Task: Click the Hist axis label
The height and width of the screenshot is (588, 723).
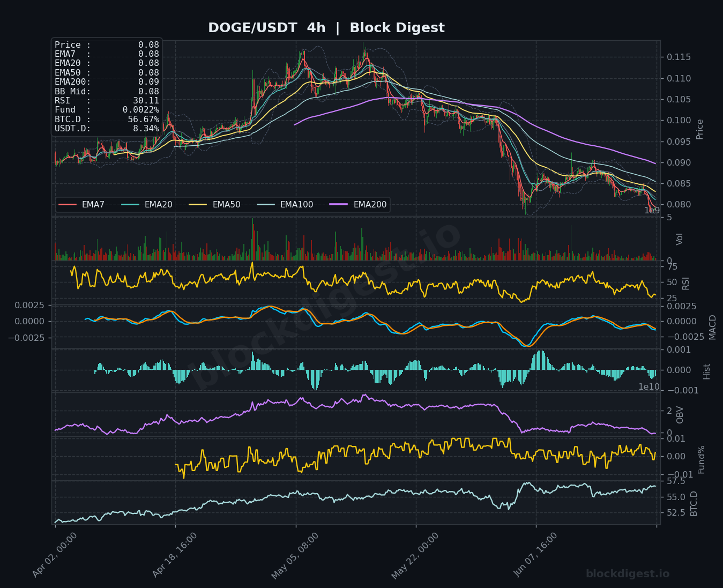Action: [x=706, y=371]
